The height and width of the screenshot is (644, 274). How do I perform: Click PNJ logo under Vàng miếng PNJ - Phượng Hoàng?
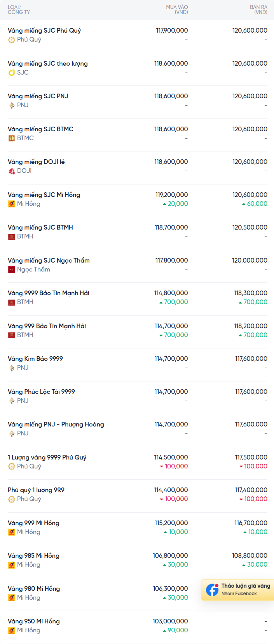point(12,433)
